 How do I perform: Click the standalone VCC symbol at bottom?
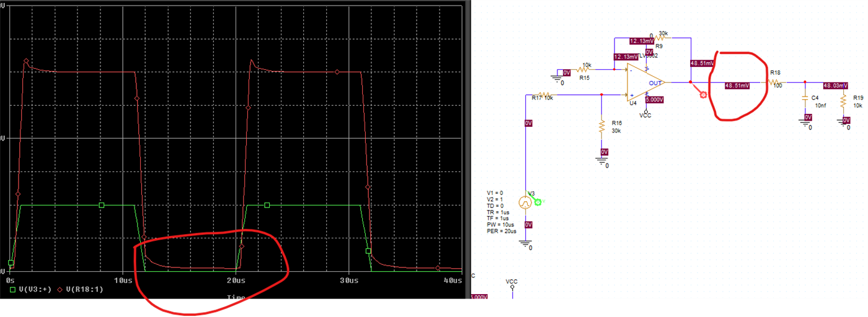511,285
